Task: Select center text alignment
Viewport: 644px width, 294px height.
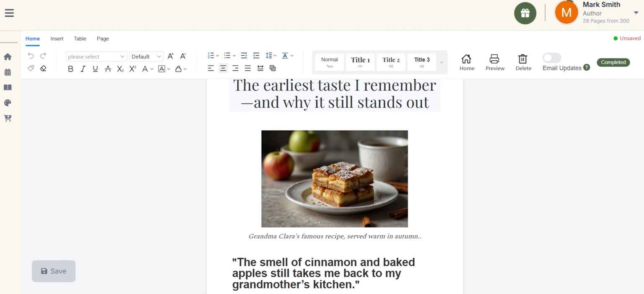Action: pos(223,68)
